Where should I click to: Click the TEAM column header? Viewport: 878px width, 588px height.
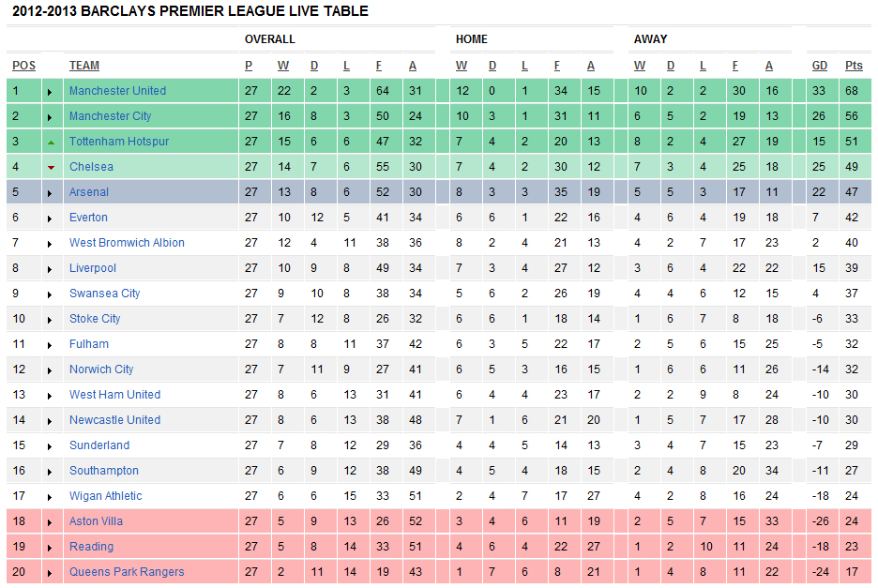click(x=84, y=66)
